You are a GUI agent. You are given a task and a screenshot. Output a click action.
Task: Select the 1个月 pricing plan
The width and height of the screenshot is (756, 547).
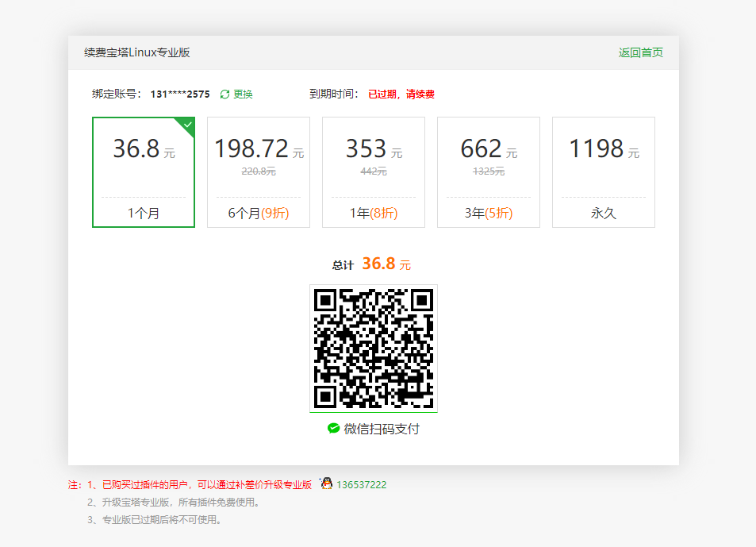143,172
